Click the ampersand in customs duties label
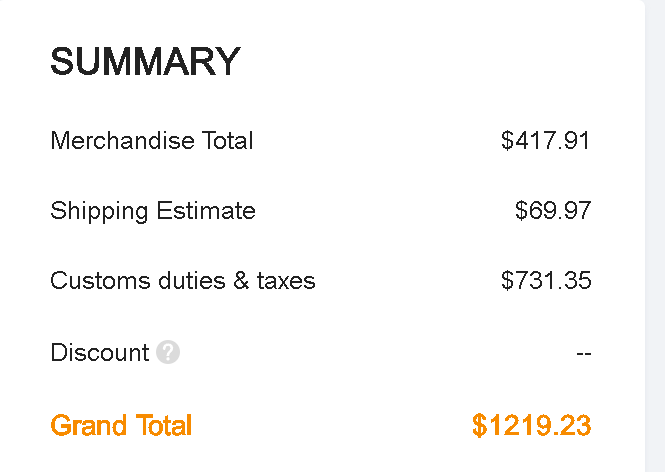Screen dimensions: 665x472 (x=241, y=281)
